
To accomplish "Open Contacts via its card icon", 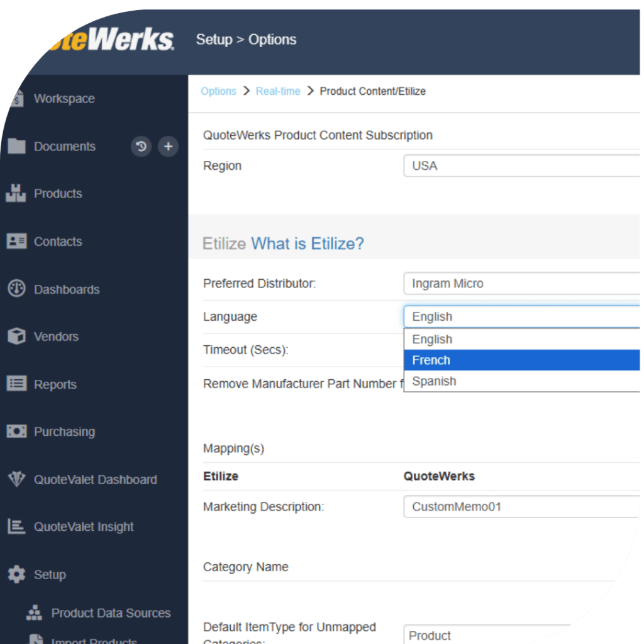I will point(16,241).
